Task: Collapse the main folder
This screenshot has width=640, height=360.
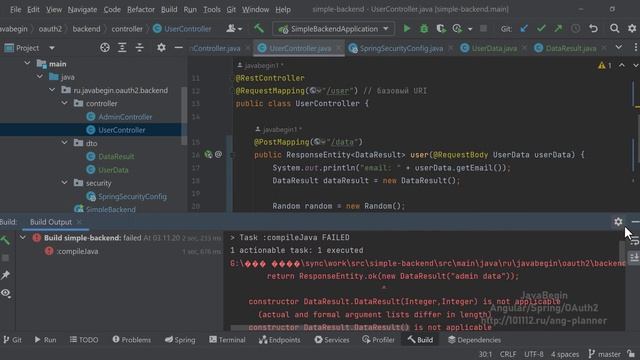Action: pyautogui.click(x=27, y=63)
